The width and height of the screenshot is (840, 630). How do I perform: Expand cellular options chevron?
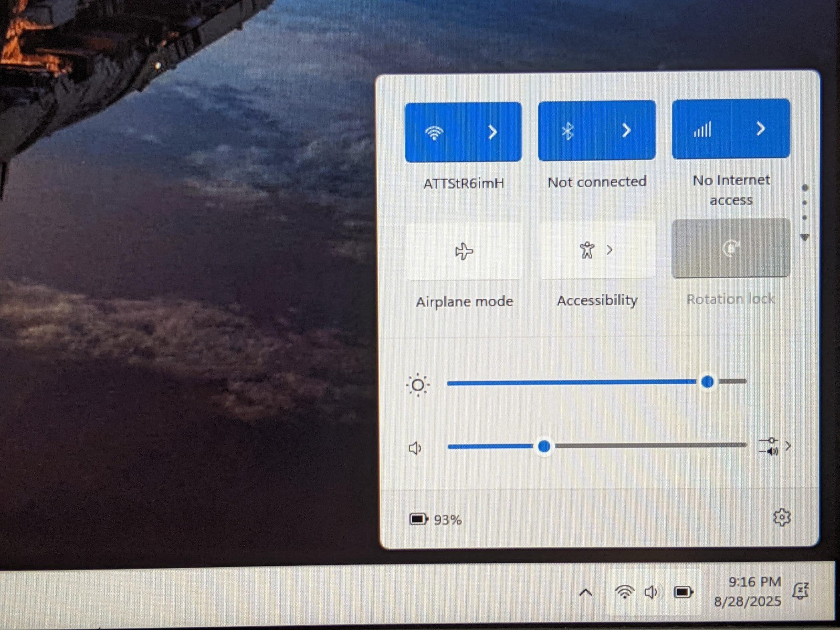click(761, 129)
